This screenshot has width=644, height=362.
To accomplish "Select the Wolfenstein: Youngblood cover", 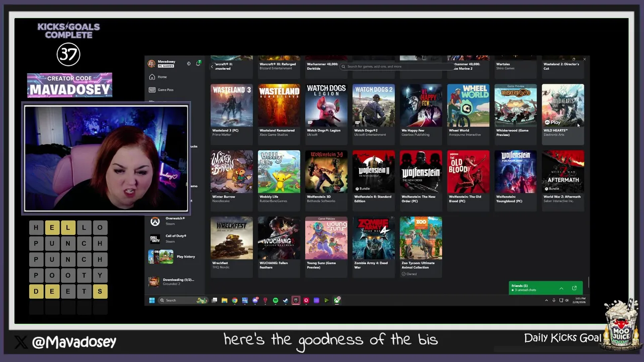I will click(515, 172).
